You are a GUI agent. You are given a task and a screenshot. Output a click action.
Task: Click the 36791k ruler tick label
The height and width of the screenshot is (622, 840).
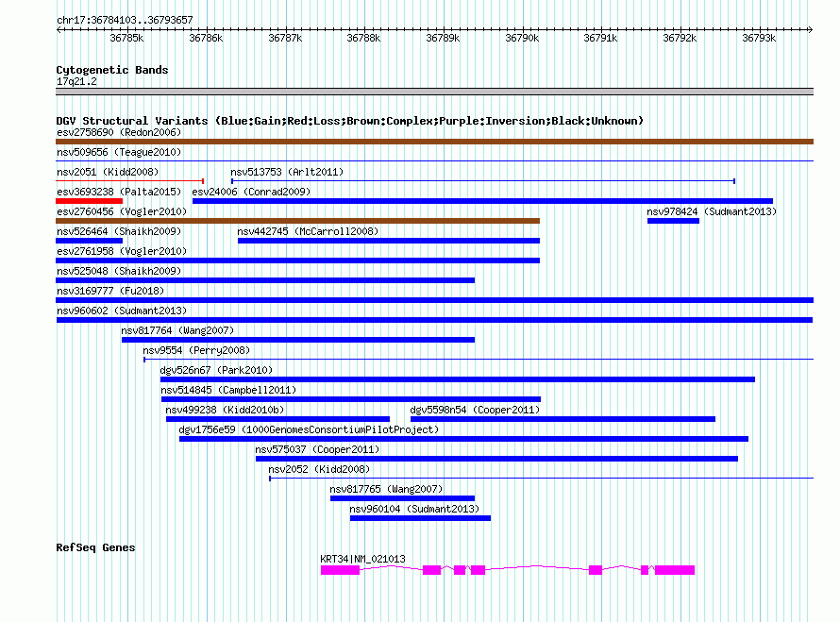(600, 38)
